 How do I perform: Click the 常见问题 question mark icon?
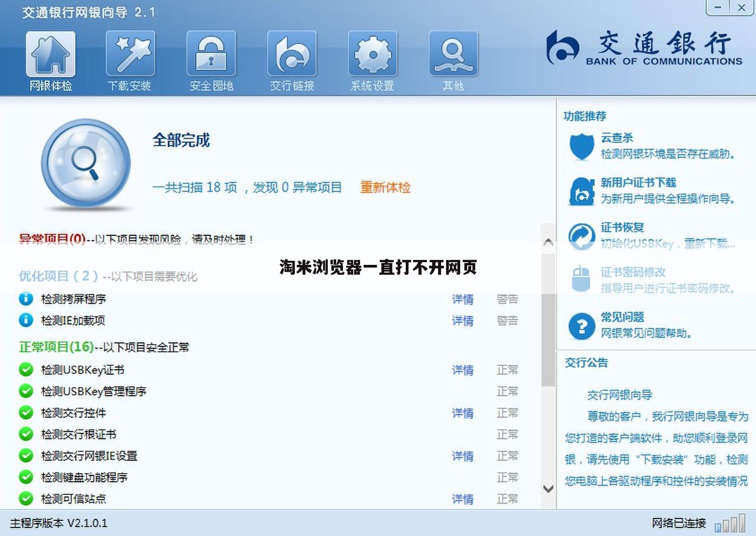tap(581, 326)
